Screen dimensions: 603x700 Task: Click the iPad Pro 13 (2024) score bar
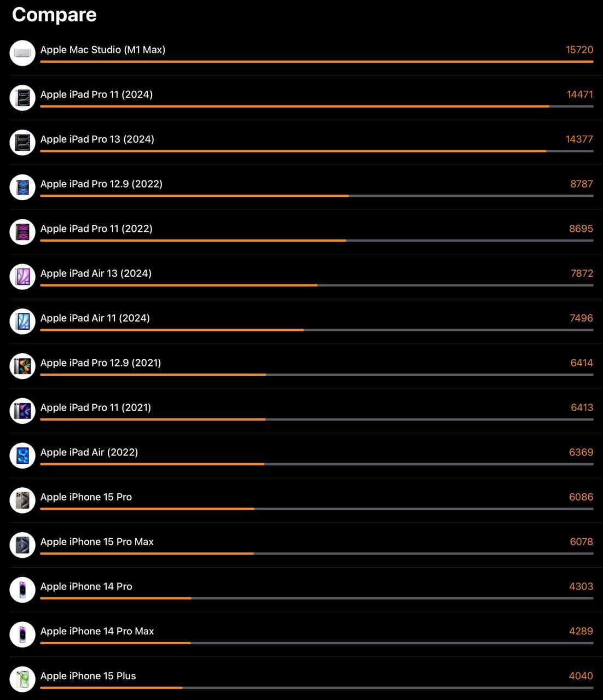coord(317,151)
